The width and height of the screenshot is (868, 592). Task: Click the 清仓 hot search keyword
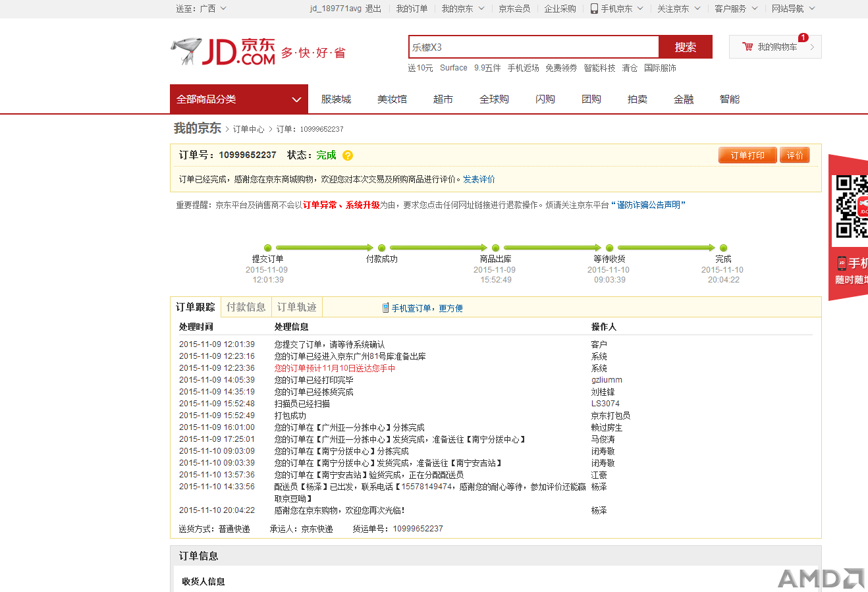[x=630, y=68]
